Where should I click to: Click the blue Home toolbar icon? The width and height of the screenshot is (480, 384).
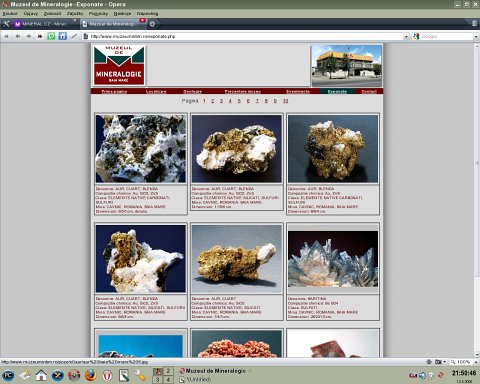[x=63, y=36]
